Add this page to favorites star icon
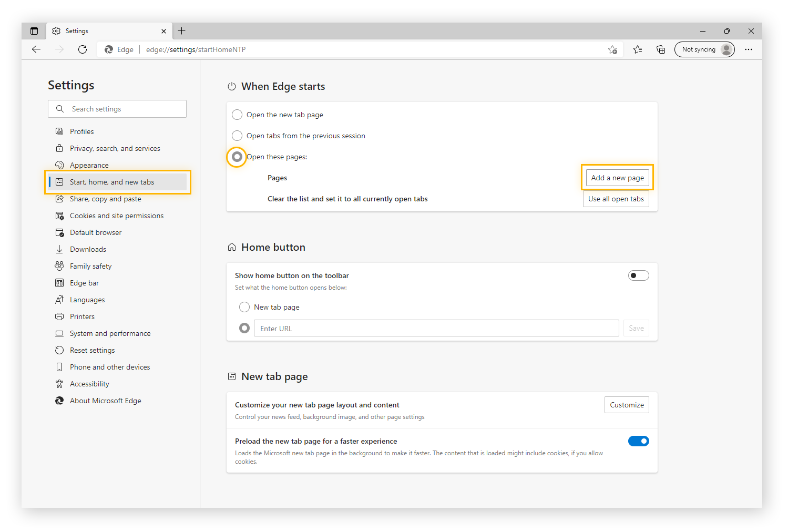The height and width of the screenshot is (532, 788). click(612, 49)
